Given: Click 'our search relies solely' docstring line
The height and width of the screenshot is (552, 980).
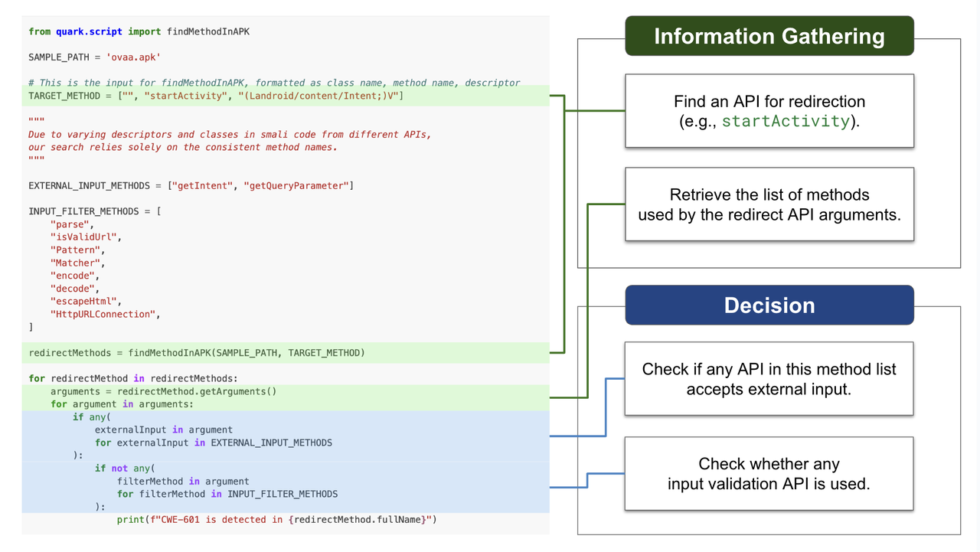Looking at the screenshot, I should [x=183, y=147].
